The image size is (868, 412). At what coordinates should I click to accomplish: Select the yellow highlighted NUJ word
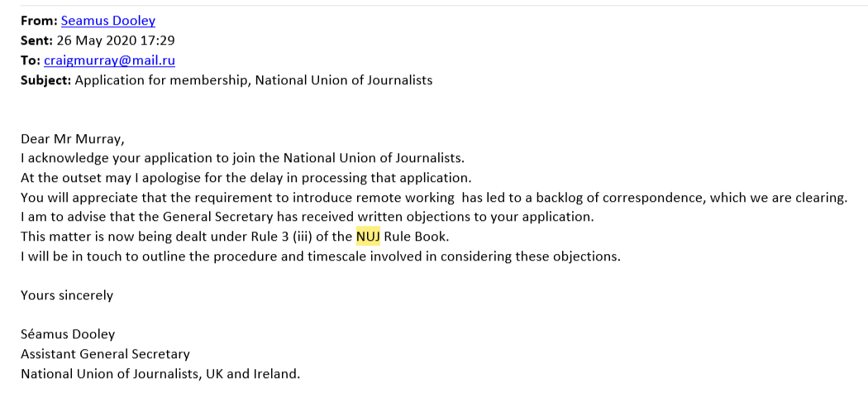coord(368,237)
